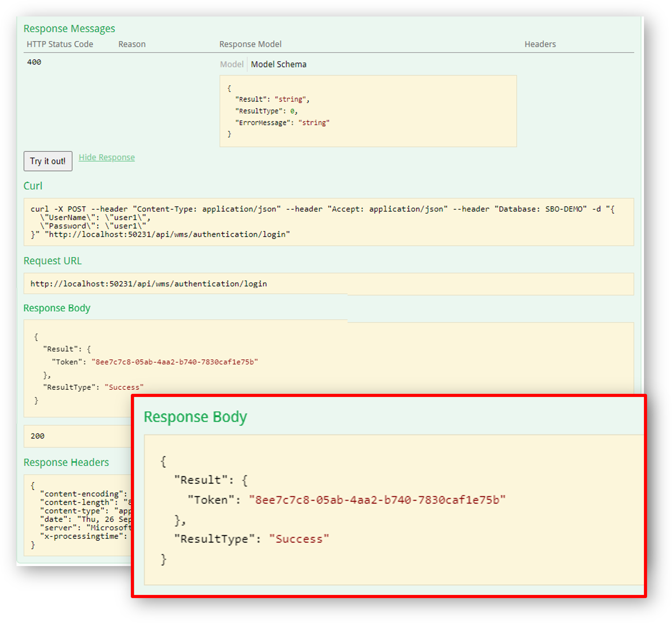
Task: Click the Model Schema JSON example box
Action: click(x=368, y=111)
